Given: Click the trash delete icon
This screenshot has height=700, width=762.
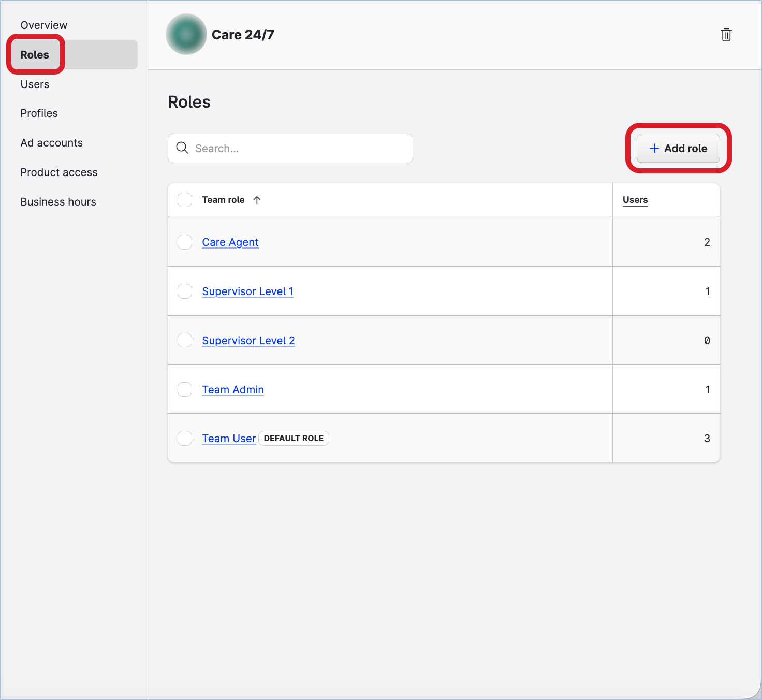Looking at the screenshot, I should [x=726, y=35].
